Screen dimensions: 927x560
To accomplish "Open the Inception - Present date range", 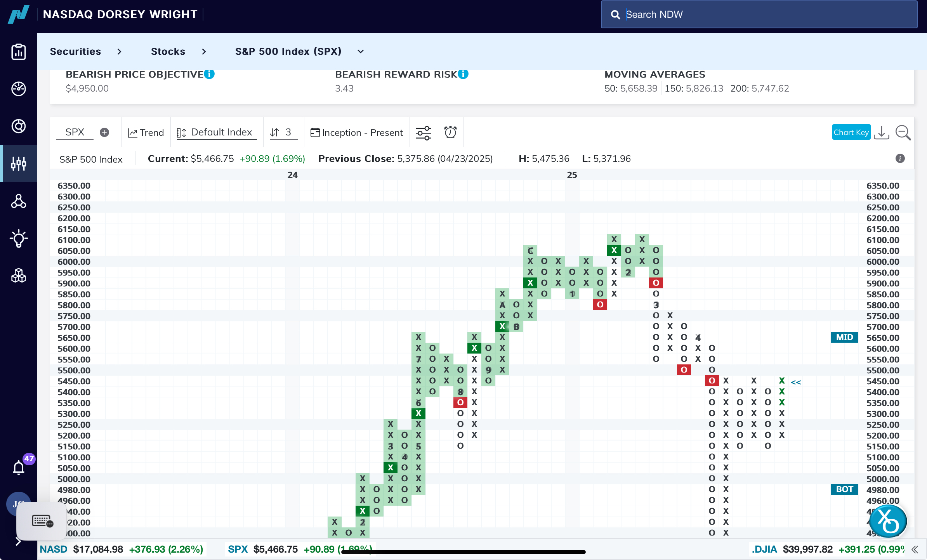I will click(x=357, y=133).
